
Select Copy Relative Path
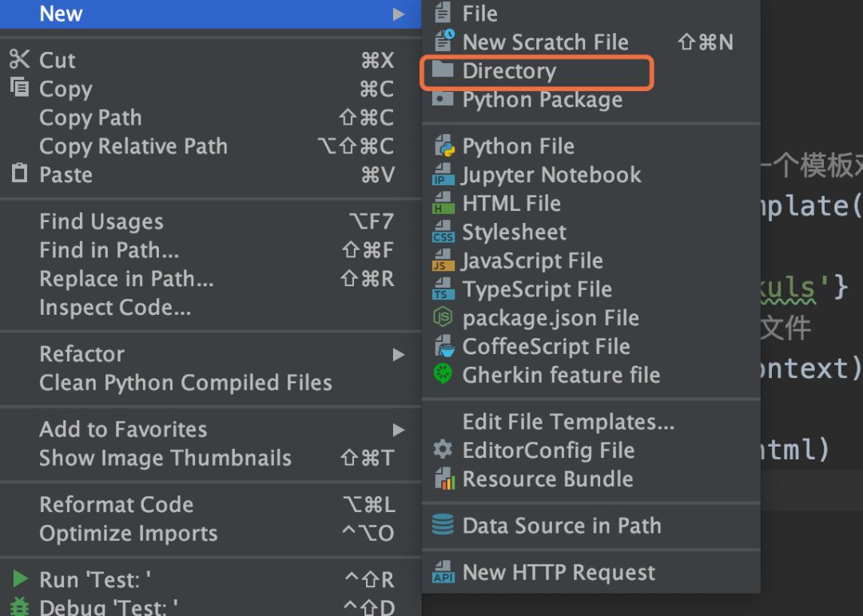pyautogui.click(x=133, y=147)
